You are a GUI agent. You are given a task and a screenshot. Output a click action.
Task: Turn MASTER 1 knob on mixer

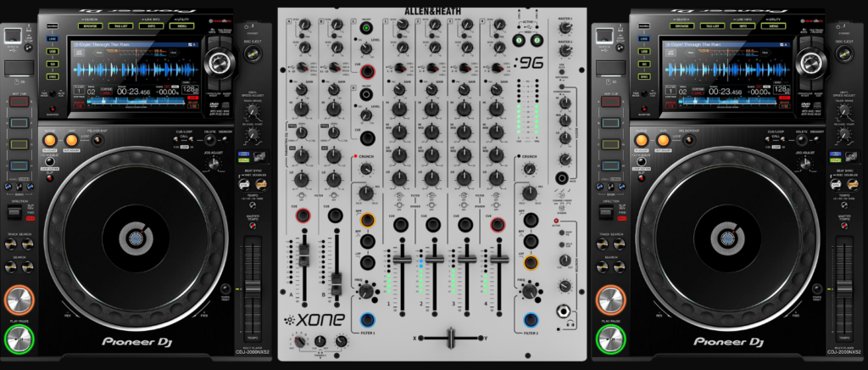point(565,28)
